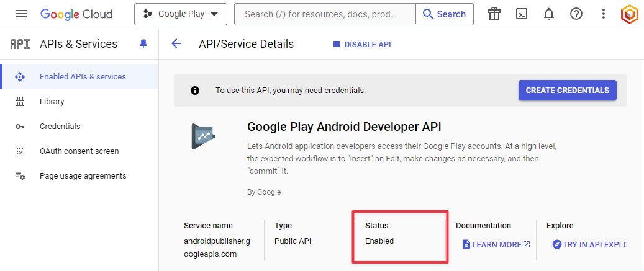Follow the Learn More documentation link
This screenshot has width=644, height=271.
click(496, 245)
